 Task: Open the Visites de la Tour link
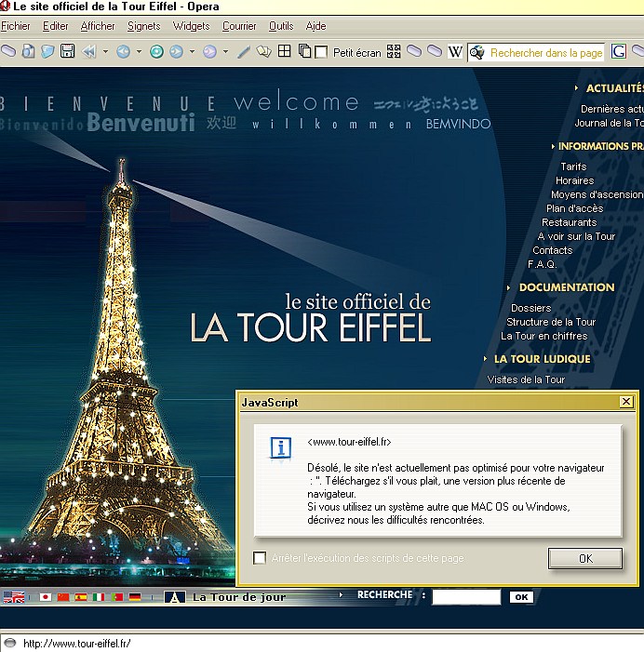tap(526, 379)
